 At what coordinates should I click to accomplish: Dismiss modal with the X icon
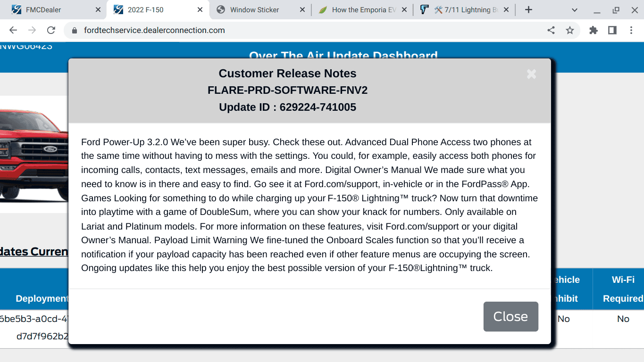tap(531, 74)
